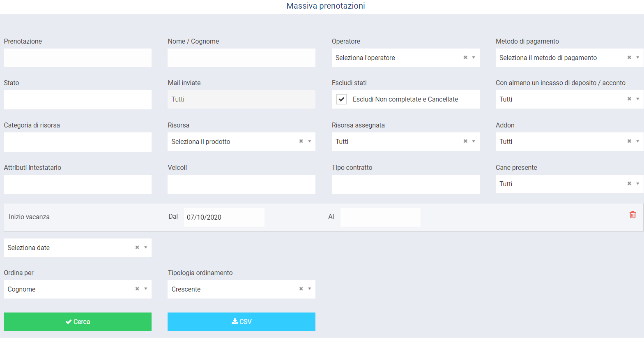Clear the Crescente sort type selection

(x=301, y=289)
